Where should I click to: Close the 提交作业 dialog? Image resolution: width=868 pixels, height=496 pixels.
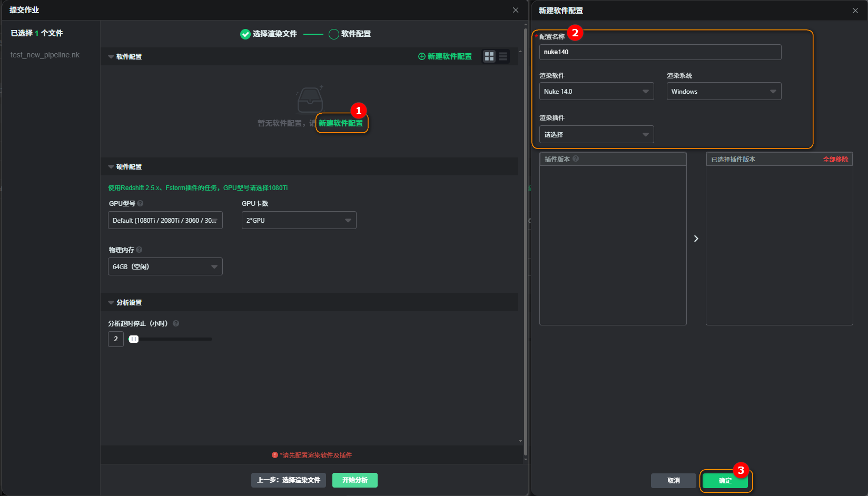point(516,10)
